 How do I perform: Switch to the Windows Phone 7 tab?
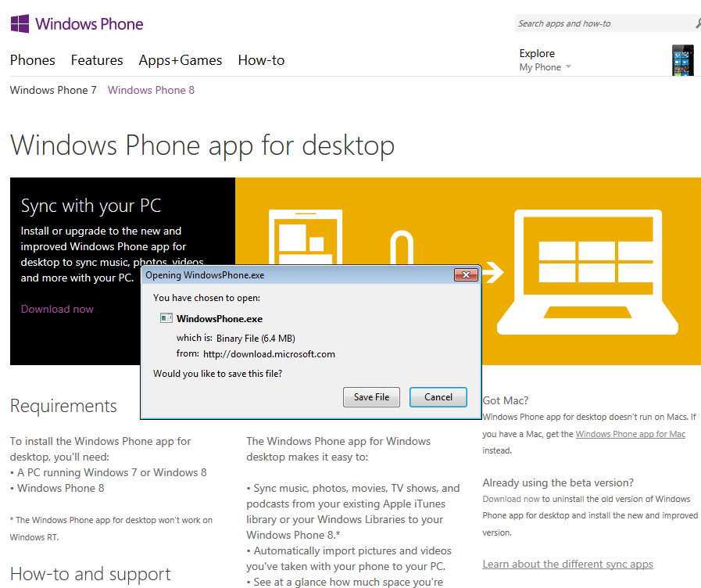[x=52, y=90]
